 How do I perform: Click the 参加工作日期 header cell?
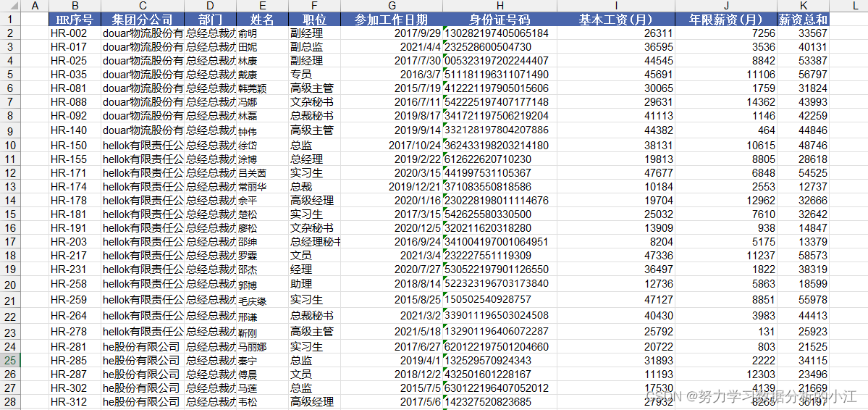[x=392, y=20]
